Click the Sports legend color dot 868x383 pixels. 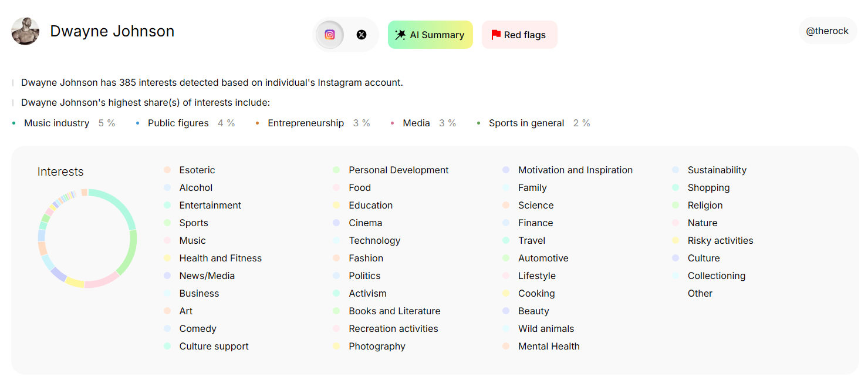[167, 223]
